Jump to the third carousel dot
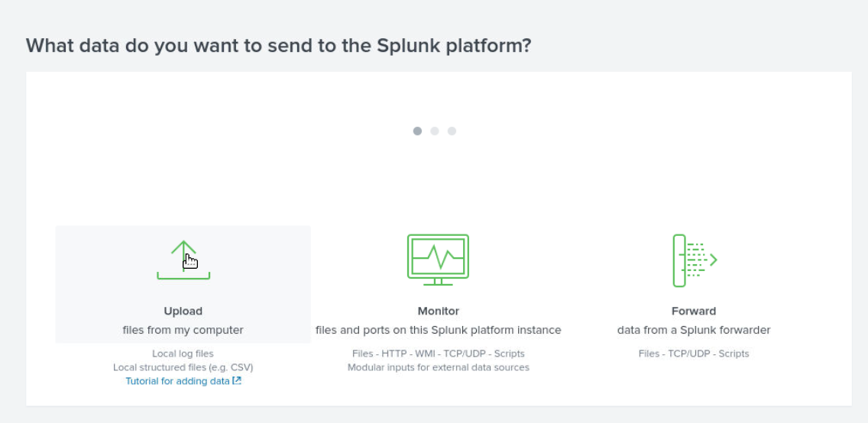 pyautogui.click(x=452, y=131)
